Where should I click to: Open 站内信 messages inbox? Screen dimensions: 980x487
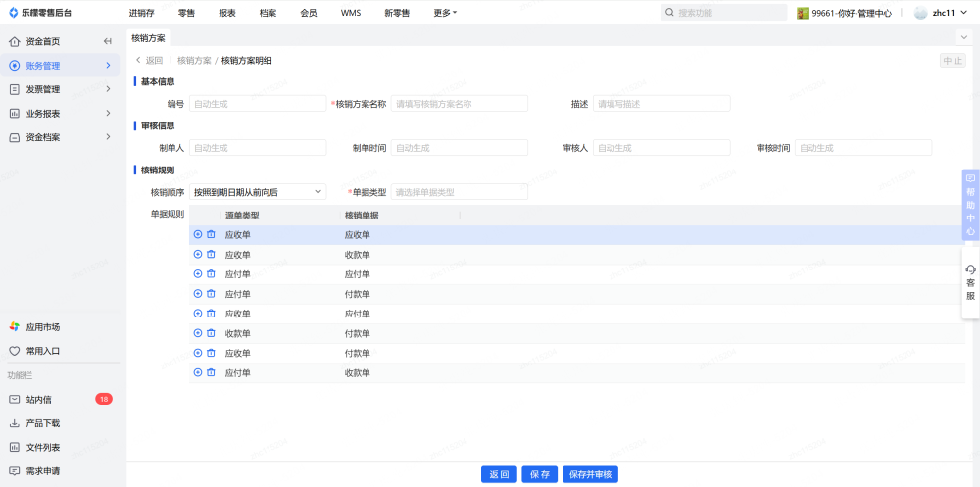point(39,400)
